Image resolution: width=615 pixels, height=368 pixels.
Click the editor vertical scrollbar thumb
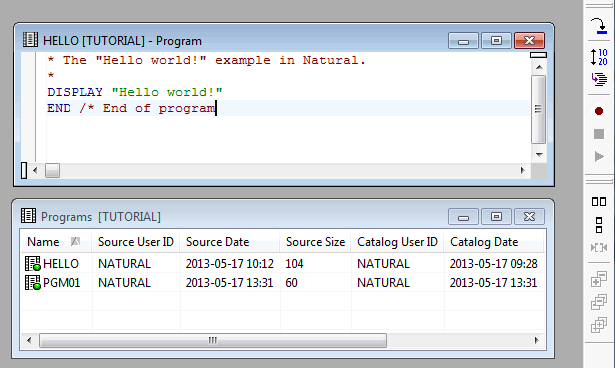point(539,109)
